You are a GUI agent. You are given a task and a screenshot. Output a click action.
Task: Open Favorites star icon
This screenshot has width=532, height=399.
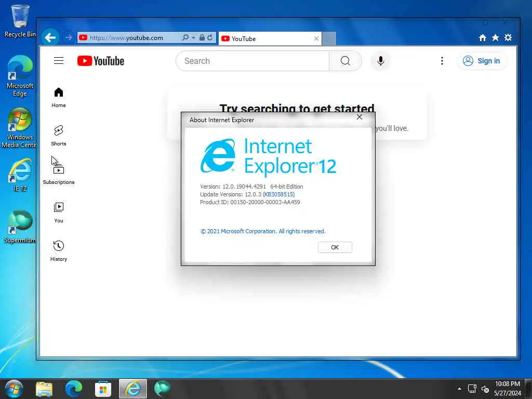click(x=495, y=37)
